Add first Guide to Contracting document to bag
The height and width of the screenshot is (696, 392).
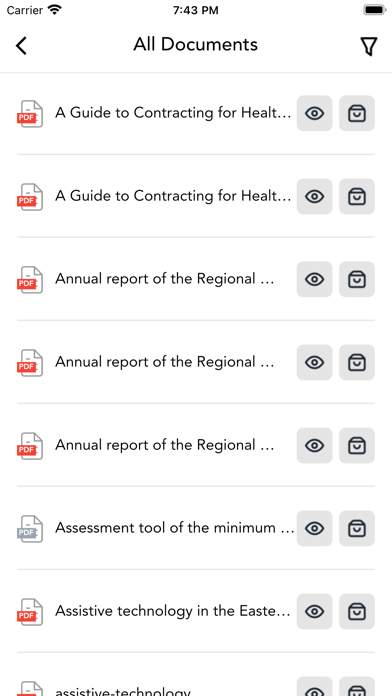click(x=357, y=114)
